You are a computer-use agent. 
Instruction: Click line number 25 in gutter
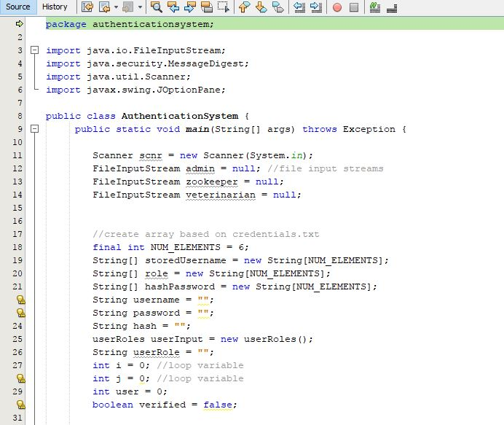[x=17, y=339]
